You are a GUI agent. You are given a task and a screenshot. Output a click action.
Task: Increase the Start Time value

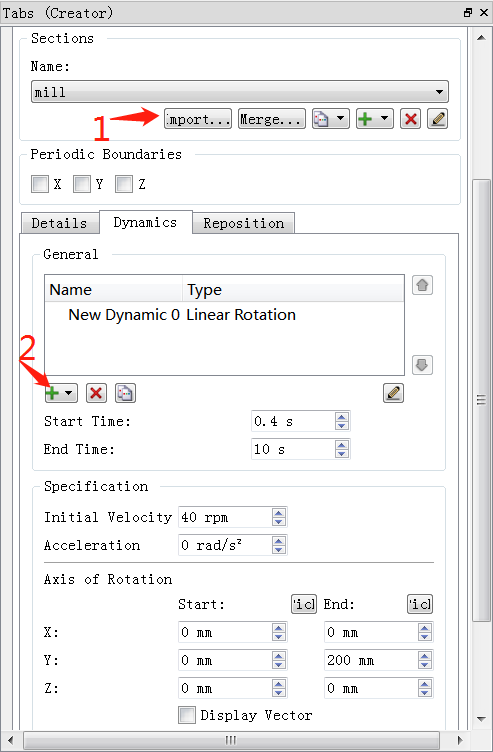[x=341, y=417]
